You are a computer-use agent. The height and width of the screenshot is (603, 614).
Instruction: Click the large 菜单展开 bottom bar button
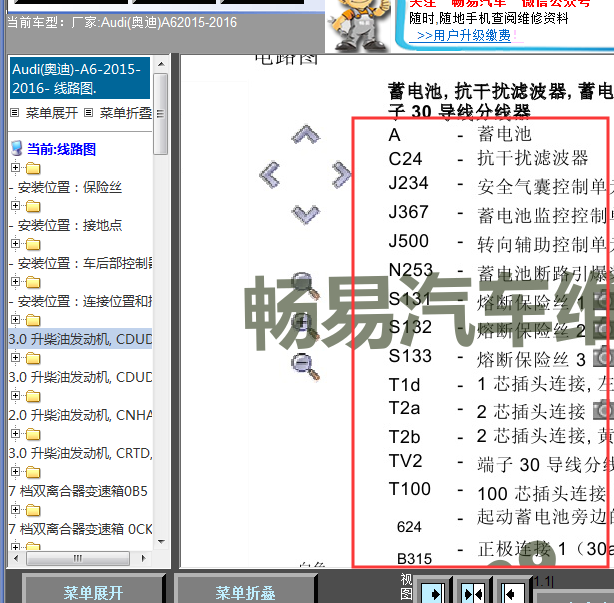94,590
